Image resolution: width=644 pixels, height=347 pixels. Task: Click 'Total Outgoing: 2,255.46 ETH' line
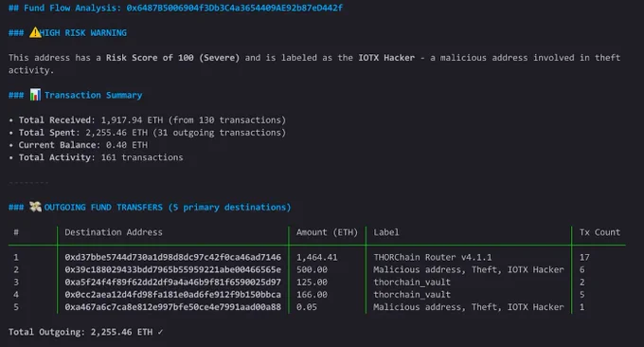pyautogui.click(x=85, y=332)
